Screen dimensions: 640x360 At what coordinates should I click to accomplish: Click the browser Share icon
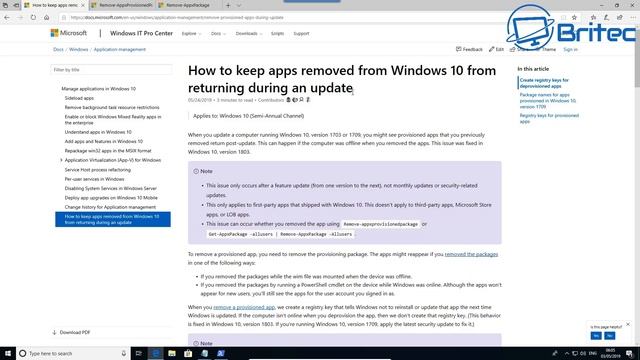coord(620,18)
